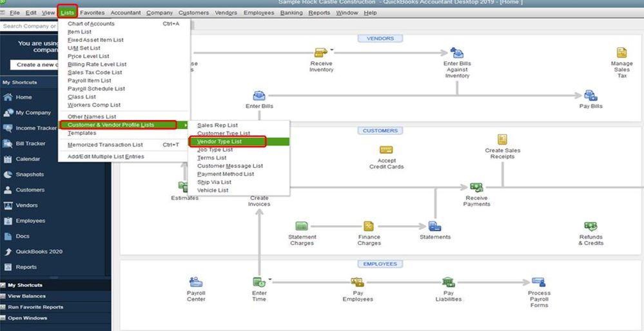Open Employees shortcut in sidebar

(x=30, y=221)
